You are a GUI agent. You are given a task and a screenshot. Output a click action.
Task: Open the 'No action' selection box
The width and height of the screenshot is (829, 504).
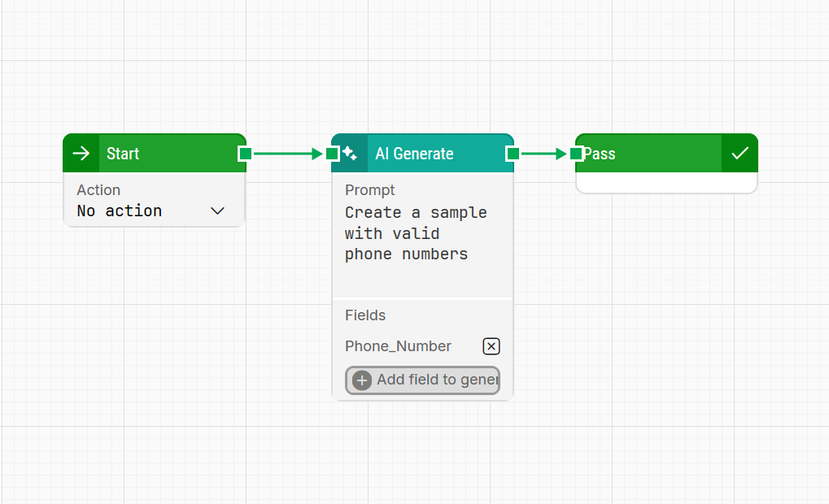tap(138, 211)
